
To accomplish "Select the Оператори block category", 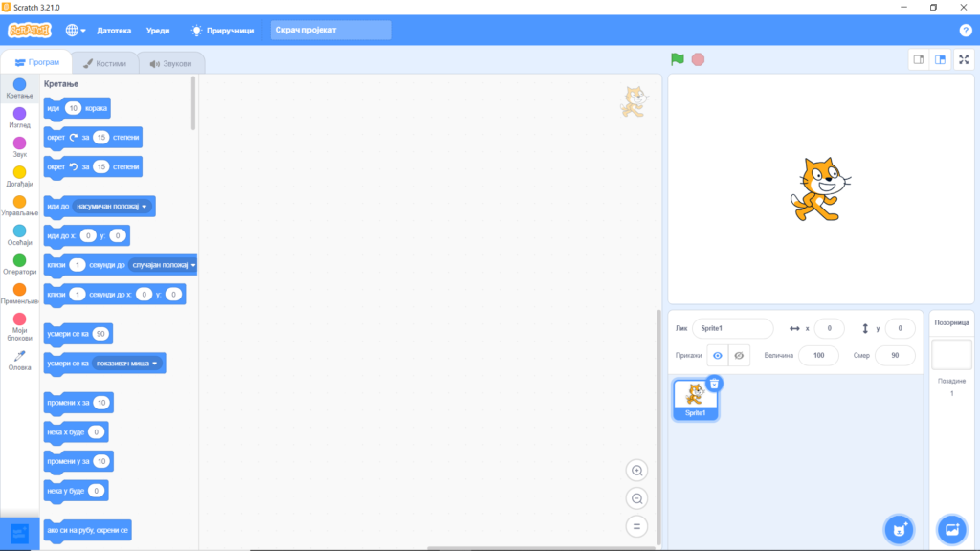I will [x=19, y=264].
